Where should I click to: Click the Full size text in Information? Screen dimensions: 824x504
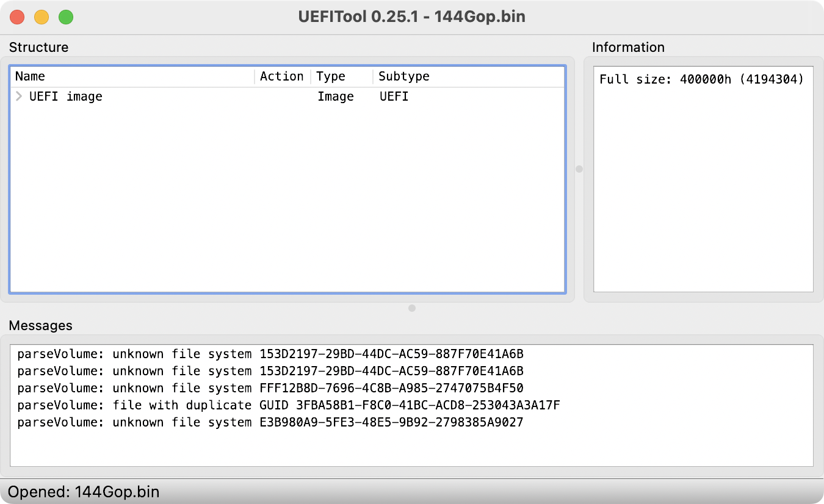pos(702,79)
